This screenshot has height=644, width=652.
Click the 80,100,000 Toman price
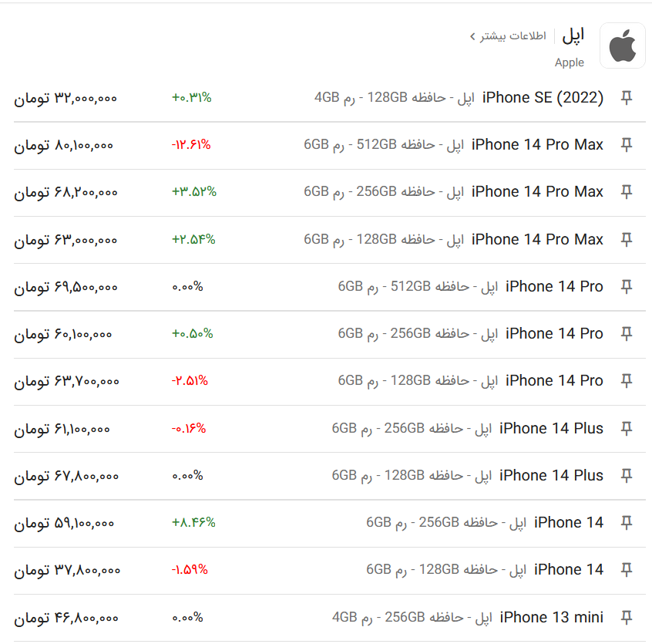point(65,145)
